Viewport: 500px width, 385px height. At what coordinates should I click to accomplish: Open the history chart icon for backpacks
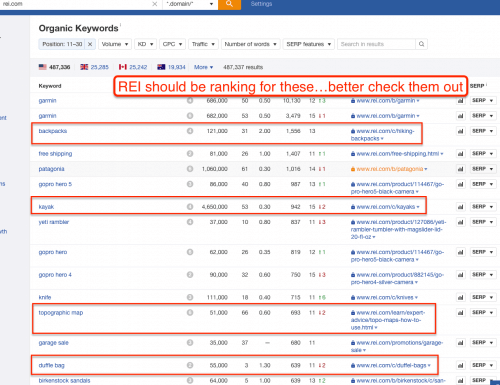[x=461, y=131]
